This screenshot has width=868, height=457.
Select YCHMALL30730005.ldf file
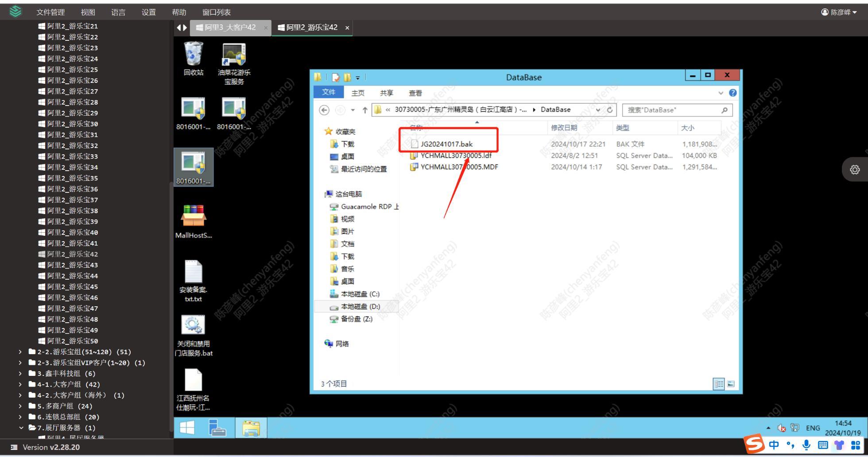[456, 156]
